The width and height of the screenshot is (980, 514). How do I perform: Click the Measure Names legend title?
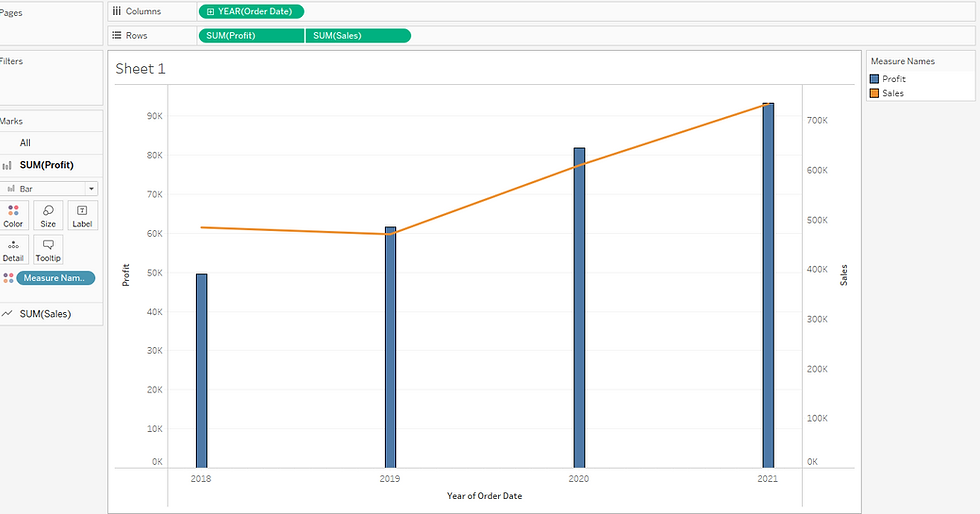point(902,61)
